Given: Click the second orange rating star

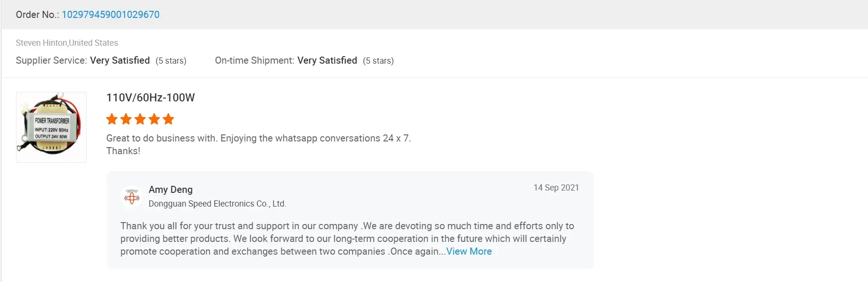Looking at the screenshot, I should [x=126, y=119].
